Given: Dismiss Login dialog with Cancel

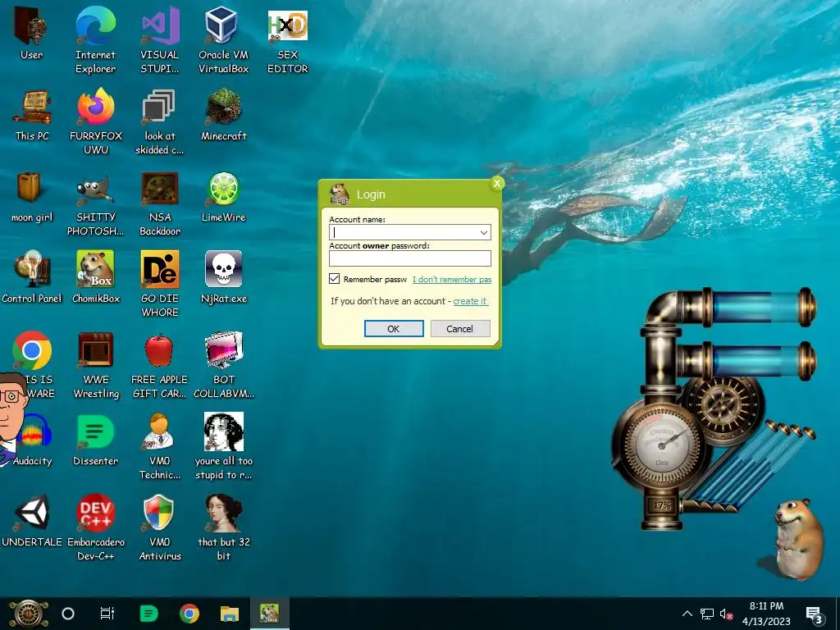Looking at the screenshot, I should point(459,329).
